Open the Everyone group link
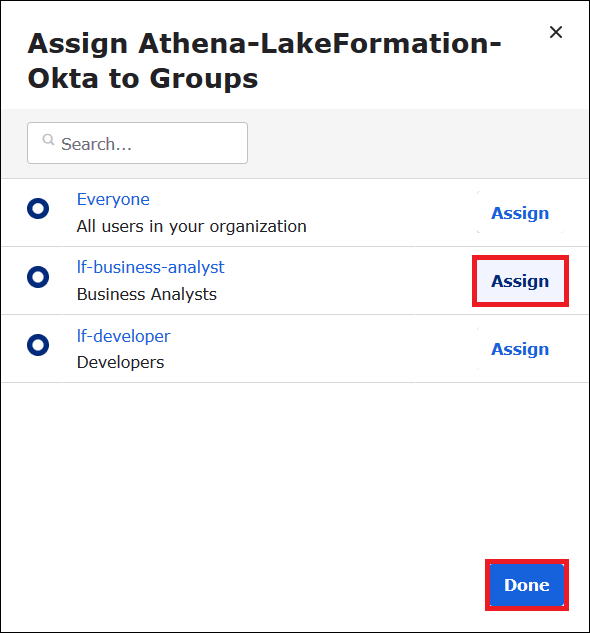Image resolution: width=590 pixels, height=633 pixels. 113,199
